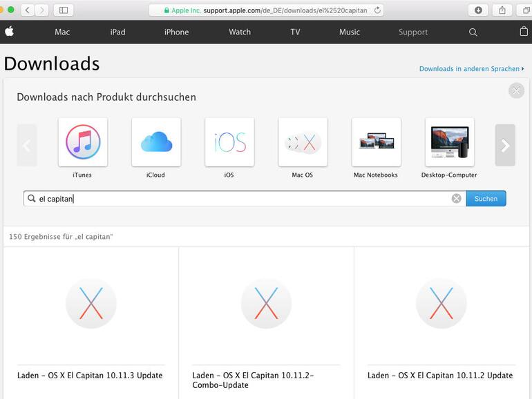
Task: Show next products with the right carousel arrow
Action: (x=505, y=146)
